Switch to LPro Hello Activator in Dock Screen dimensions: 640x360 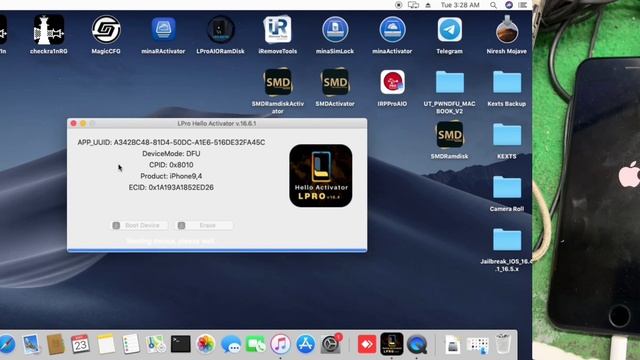coord(392,344)
